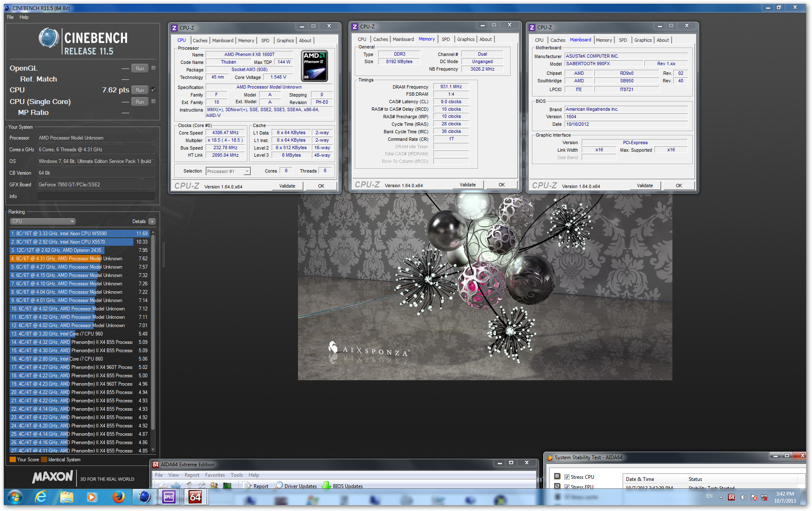This screenshot has width=812, height=511.
Task: Switch to SPD tab in Memory CPU-Z window
Action: pyautogui.click(x=446, y=39)
